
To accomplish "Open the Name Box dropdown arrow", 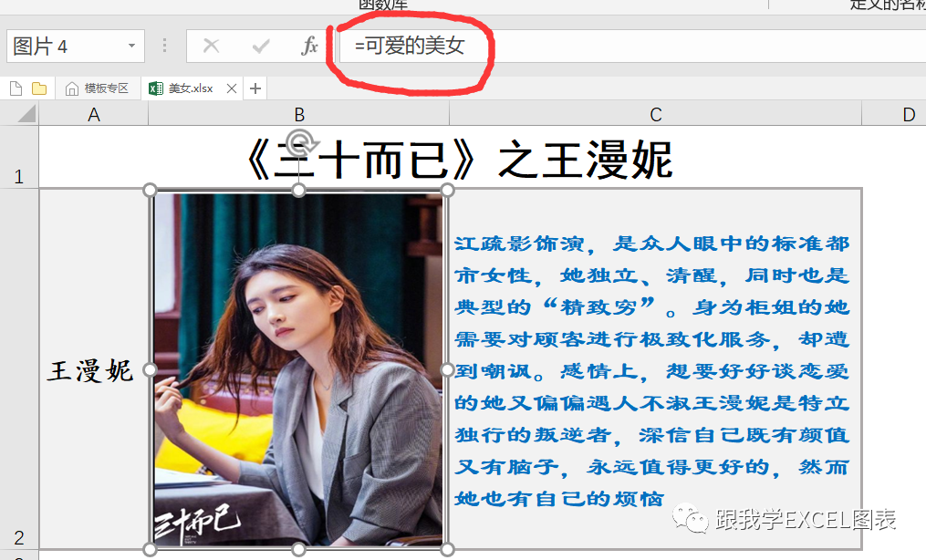I will click(131, 46).
